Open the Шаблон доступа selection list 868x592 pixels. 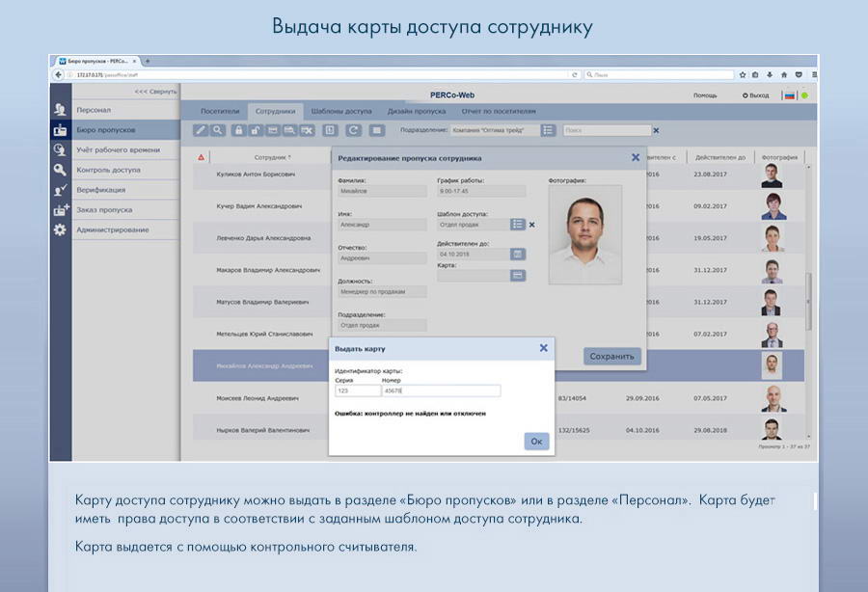click(518, 224)
